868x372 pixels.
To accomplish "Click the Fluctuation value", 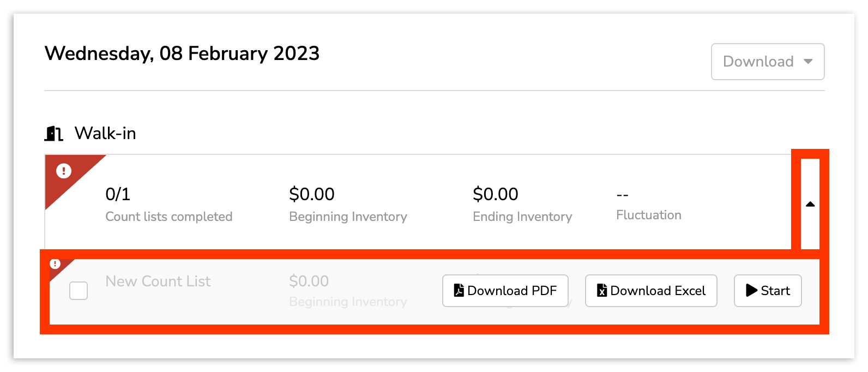I will 623,195.
